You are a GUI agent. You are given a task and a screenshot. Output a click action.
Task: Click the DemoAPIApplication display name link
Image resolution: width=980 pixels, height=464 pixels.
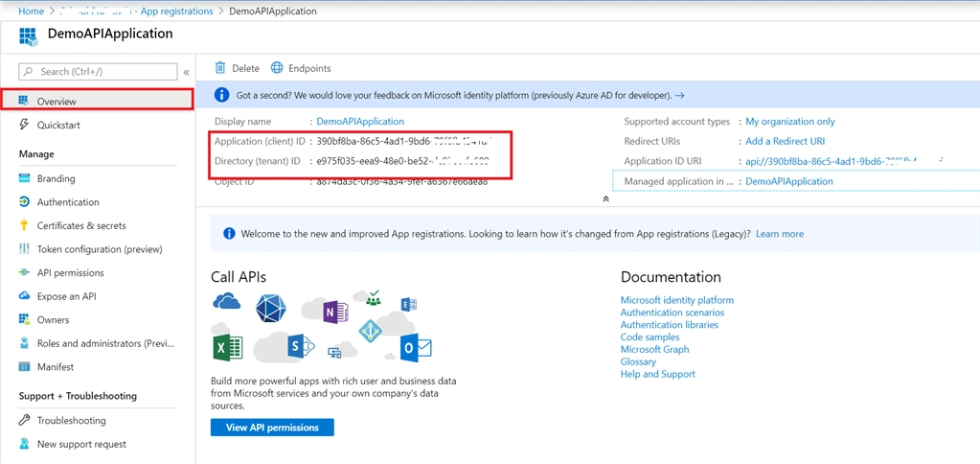pos(360,122)
